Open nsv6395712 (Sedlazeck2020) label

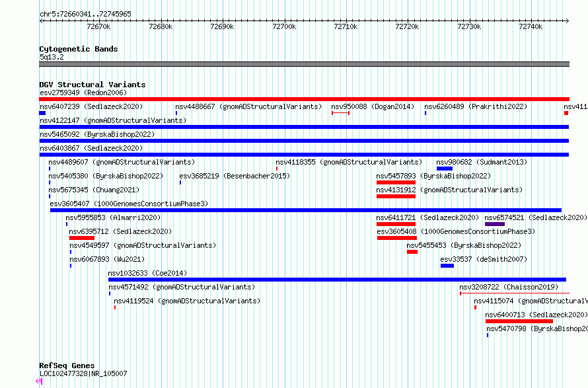tap(120, 231)
